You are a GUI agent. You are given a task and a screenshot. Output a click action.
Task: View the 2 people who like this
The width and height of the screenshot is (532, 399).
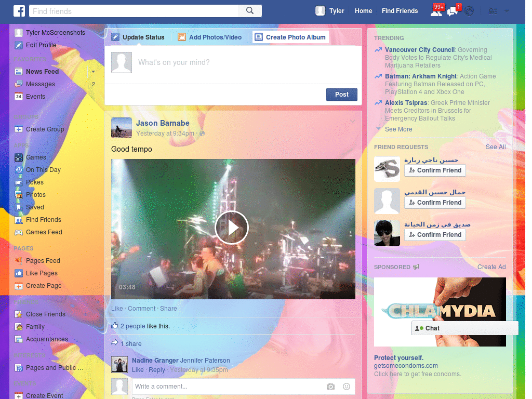pos(132,326)
